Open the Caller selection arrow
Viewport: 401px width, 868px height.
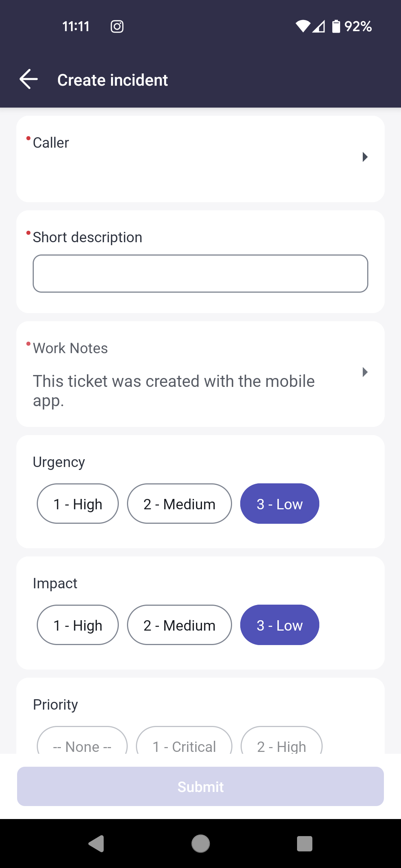[365, 157]
